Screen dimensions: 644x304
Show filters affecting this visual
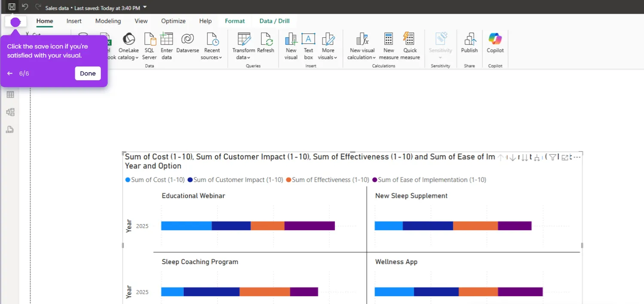pyautogui.click(x=553, y=158)
